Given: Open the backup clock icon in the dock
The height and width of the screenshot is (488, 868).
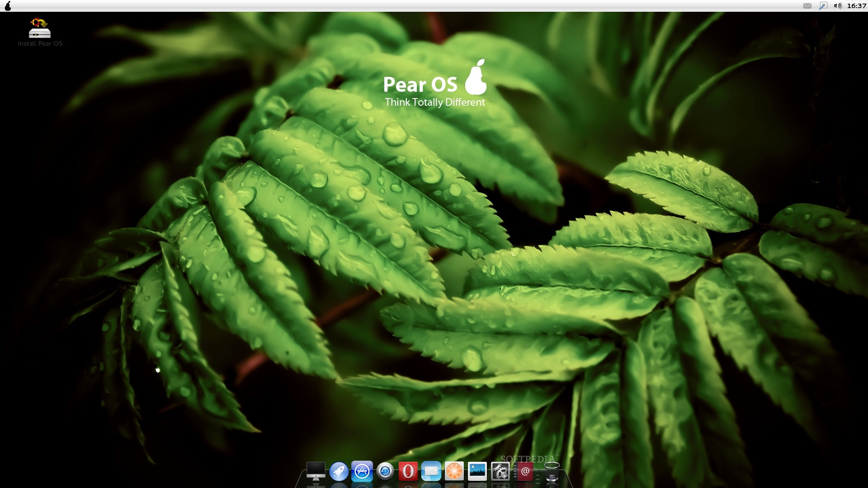Looking at the screenshot, I should tap(385, 471).
